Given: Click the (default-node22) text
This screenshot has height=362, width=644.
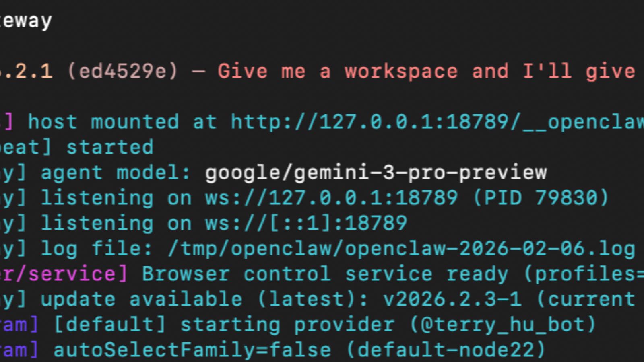Looking at the screenshot, I should [x=446, y=350].
